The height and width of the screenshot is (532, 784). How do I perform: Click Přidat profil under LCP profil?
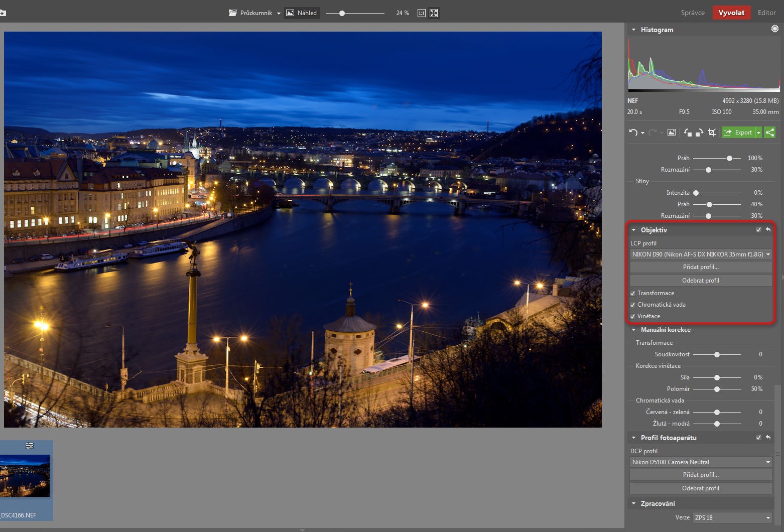[701, 267]
